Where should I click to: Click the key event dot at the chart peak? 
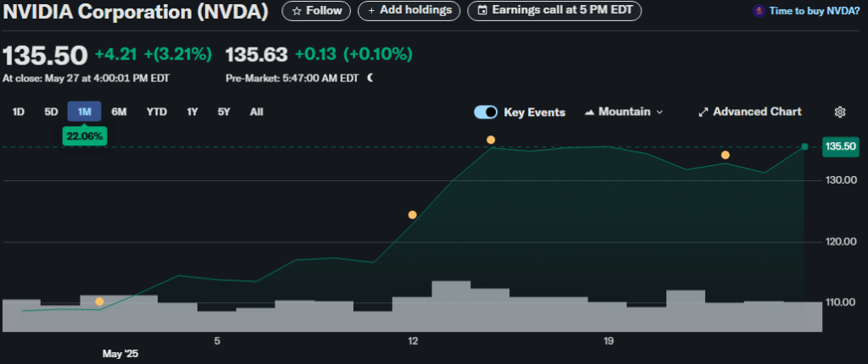click(x=491, y=140)
